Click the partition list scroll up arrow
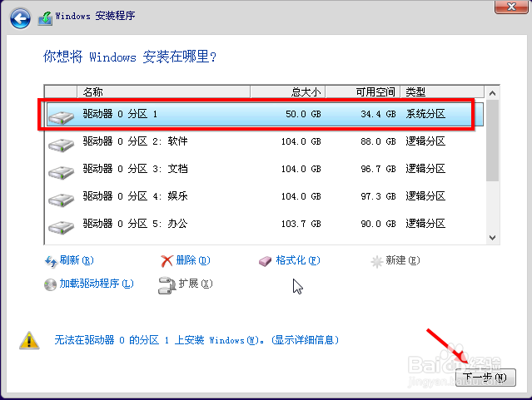 click(492, 93)
